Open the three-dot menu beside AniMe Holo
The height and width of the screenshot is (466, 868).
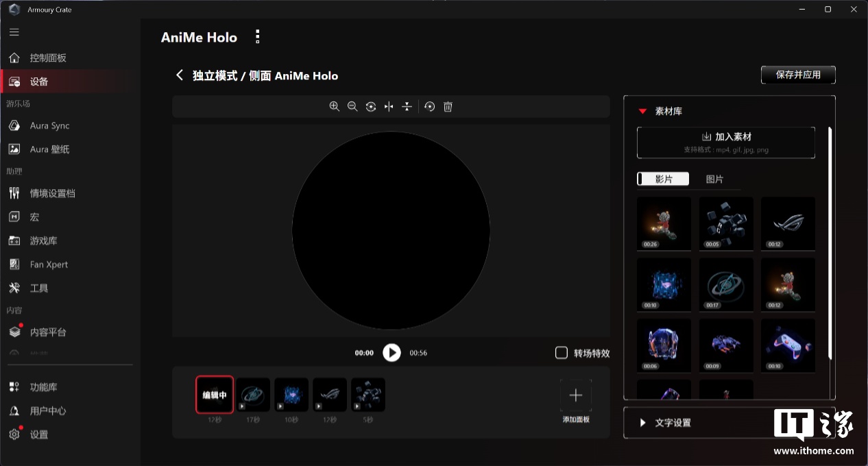[x=257, y=37]
